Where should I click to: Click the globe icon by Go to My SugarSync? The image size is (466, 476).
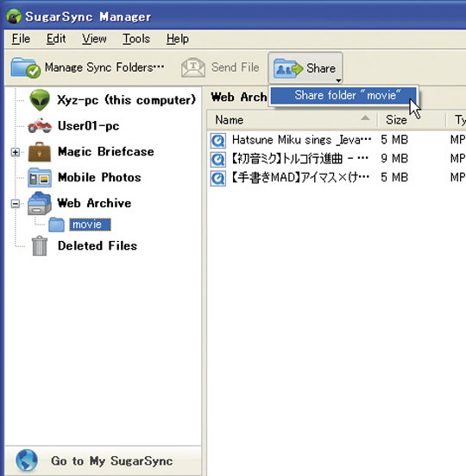pyautogui.click(x=27, y=460)
